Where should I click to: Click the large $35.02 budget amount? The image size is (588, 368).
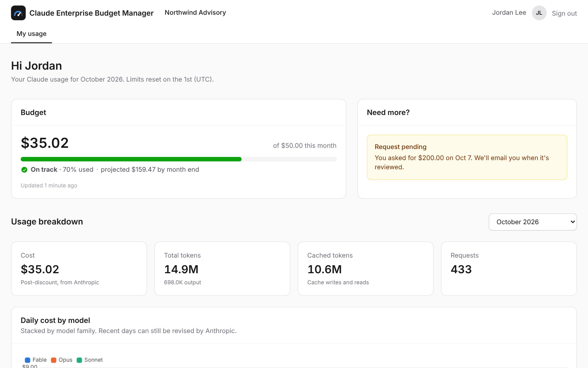coord(45,143)
